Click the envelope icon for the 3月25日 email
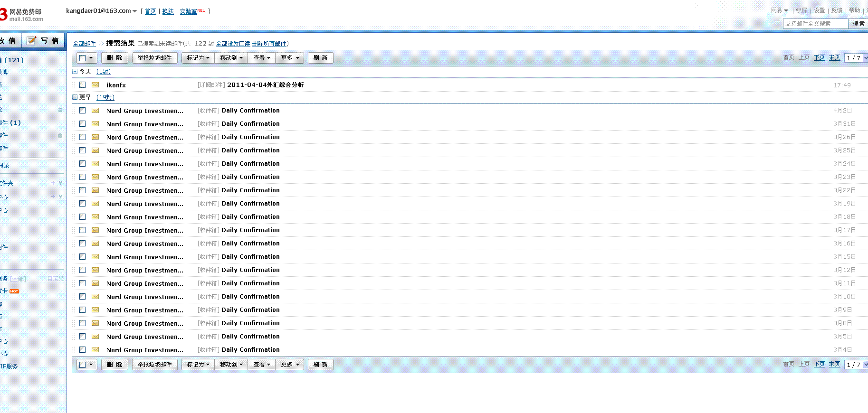Image resolution: width=868 pixels, height=413 pixels. [95, 150]
